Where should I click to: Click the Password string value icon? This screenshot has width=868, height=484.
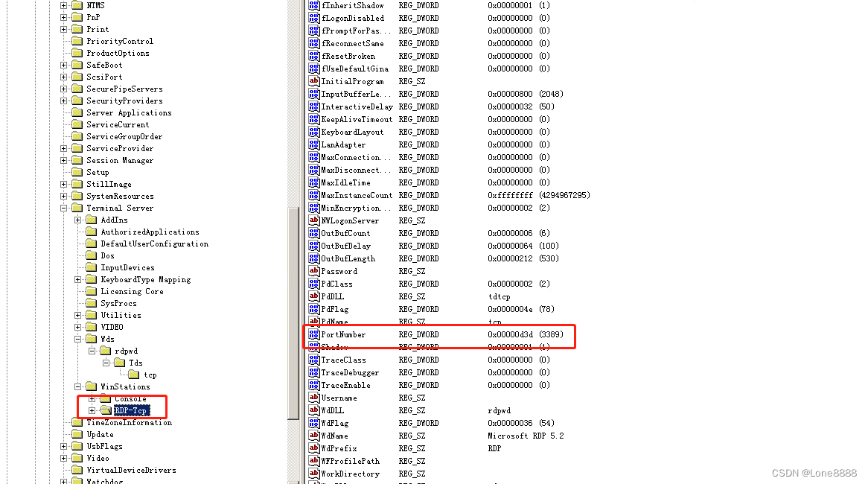pos(314,272)
